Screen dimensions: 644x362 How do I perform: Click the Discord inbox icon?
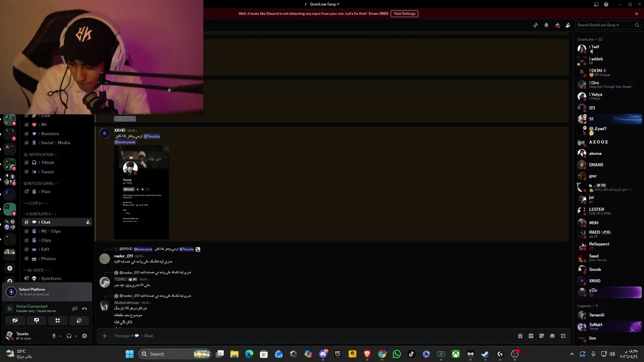[x=596, y=5]
